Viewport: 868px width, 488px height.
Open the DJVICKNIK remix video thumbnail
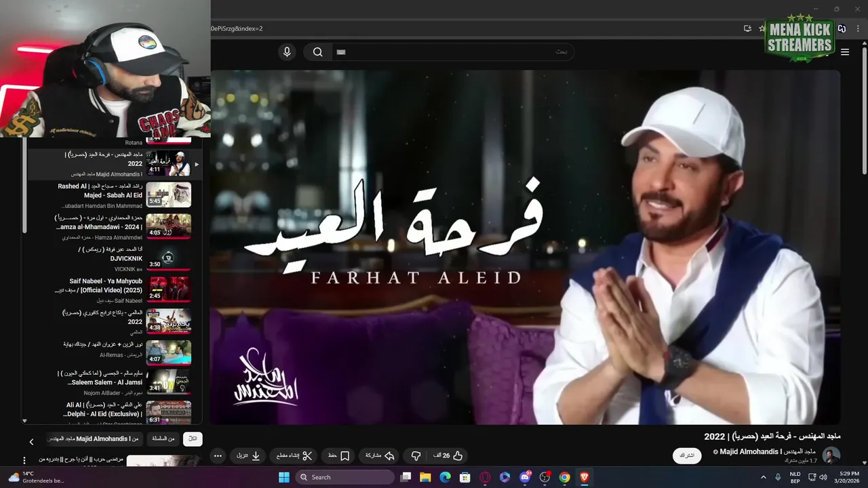pyautogui.click(x=169, y=258)
